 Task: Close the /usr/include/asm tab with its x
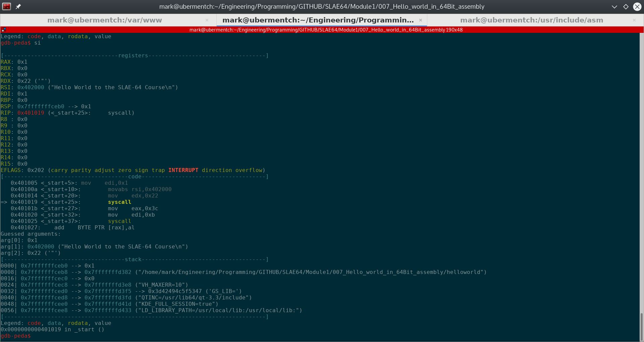point(634,20)
